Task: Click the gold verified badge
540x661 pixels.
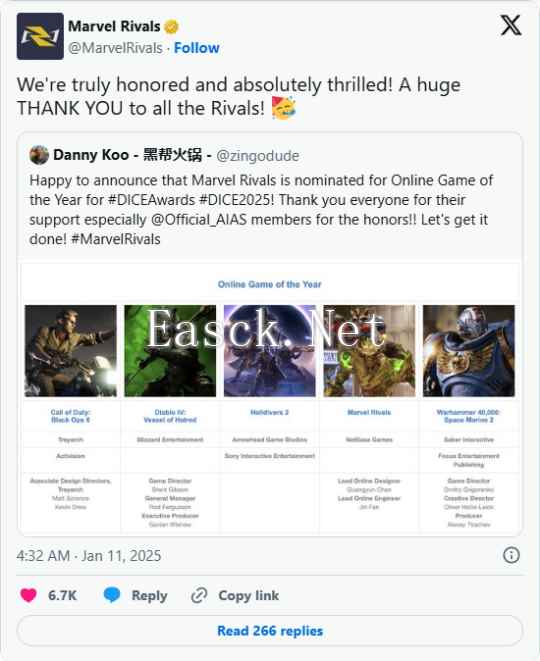Action: pyautogui.click(x=171, y=27)
